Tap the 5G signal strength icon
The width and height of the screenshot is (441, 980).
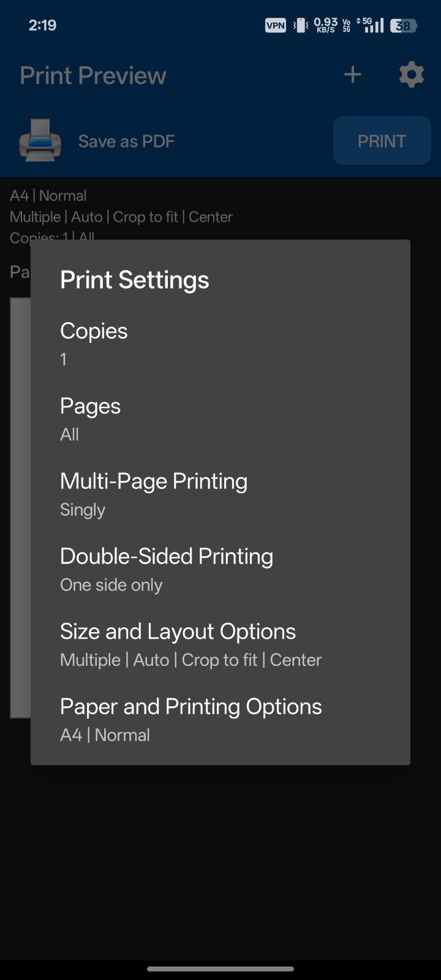point(373,25)
